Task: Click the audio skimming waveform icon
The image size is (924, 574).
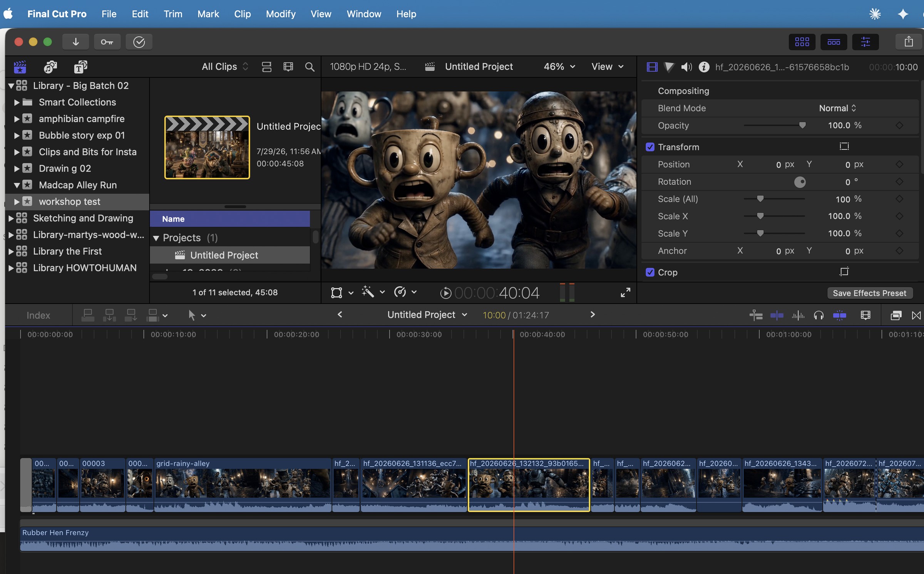Action: 798,315
